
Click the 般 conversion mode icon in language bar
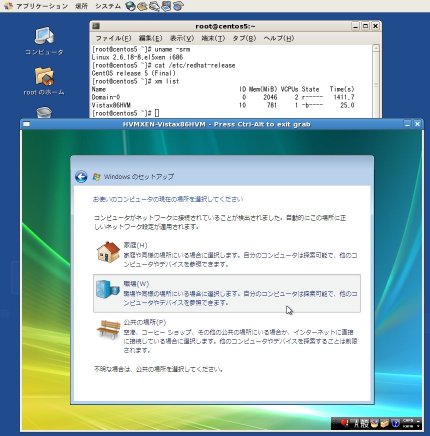[x=365, y=424]
